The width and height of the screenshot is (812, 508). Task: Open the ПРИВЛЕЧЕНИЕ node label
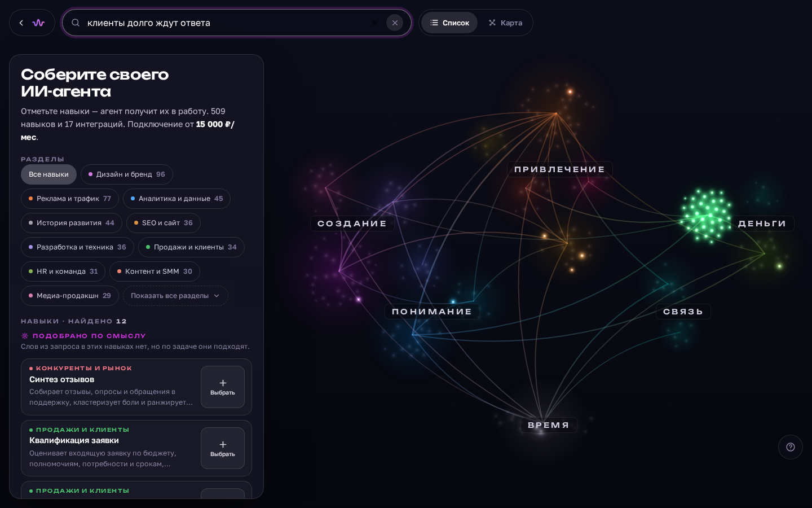(x=559, y=169)
